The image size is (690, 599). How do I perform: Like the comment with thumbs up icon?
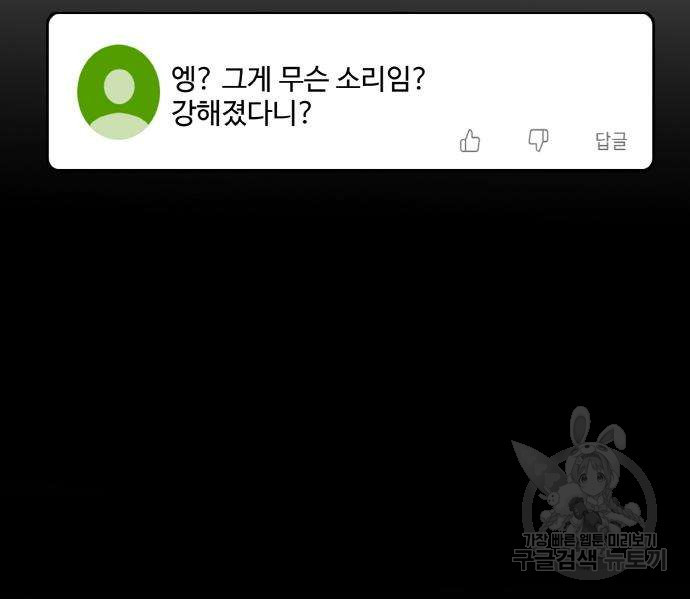[x=470, y=141]
